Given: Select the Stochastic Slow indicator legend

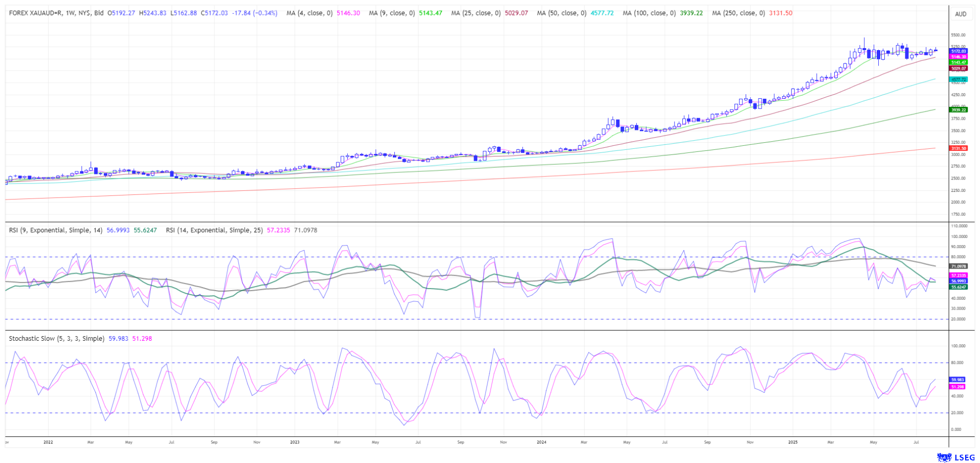Looking at the screenshot, I should click(x=56, y=339).
